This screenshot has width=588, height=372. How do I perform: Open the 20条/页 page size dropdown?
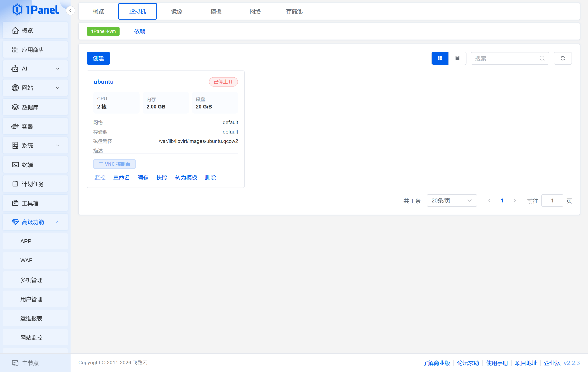(x=452, y=200)
